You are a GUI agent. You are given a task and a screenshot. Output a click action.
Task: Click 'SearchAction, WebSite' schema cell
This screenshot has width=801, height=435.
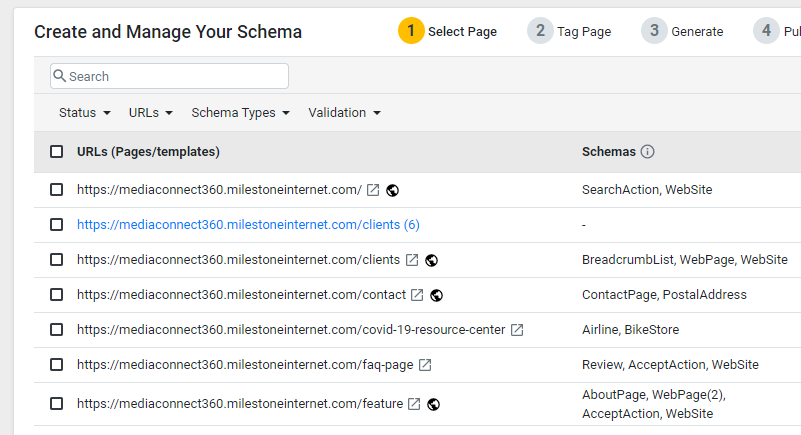(x=647, y=189)
